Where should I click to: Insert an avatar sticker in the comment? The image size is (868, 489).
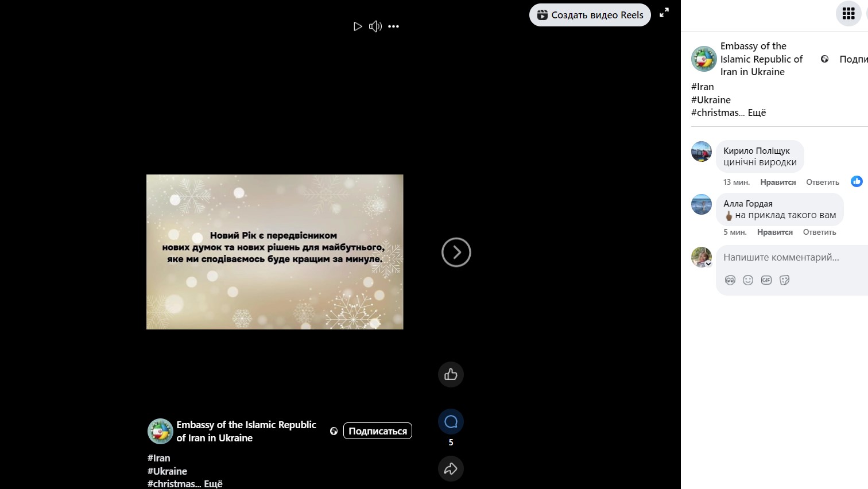pyautogui.click(x=730, y=280)
